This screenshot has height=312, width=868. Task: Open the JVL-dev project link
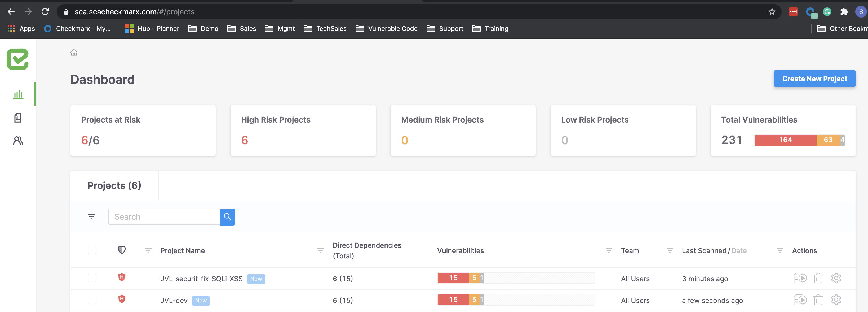tap(174, 301)
